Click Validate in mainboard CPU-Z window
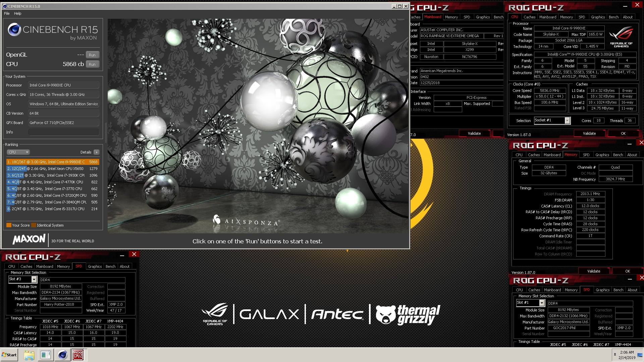The height and width of the screenshot is (362, 644). coord(474,133)
